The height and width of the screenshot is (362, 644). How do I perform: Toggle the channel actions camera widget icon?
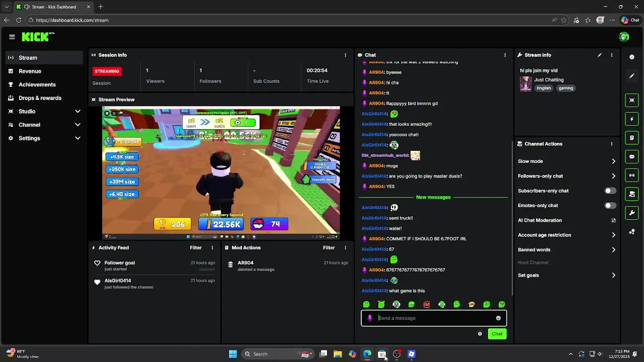pyautogui.click(x=632, y=194)
